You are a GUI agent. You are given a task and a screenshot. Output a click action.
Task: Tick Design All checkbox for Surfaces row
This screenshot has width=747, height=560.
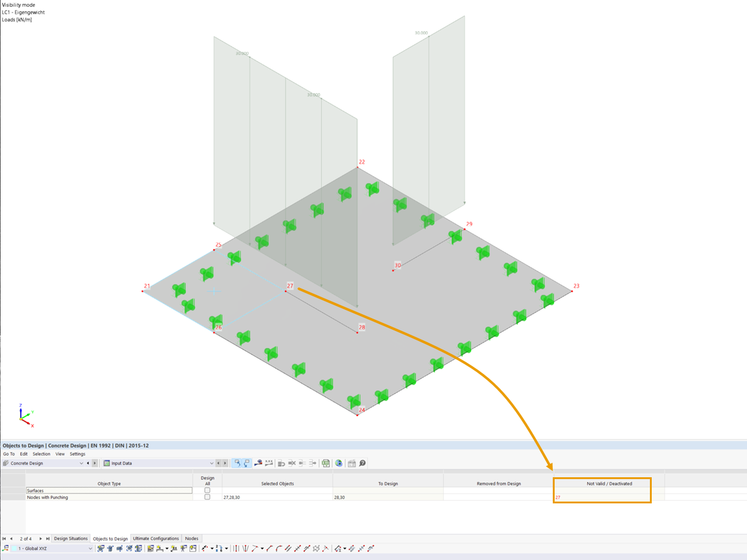pyautogui.click(x=207, y=490)
